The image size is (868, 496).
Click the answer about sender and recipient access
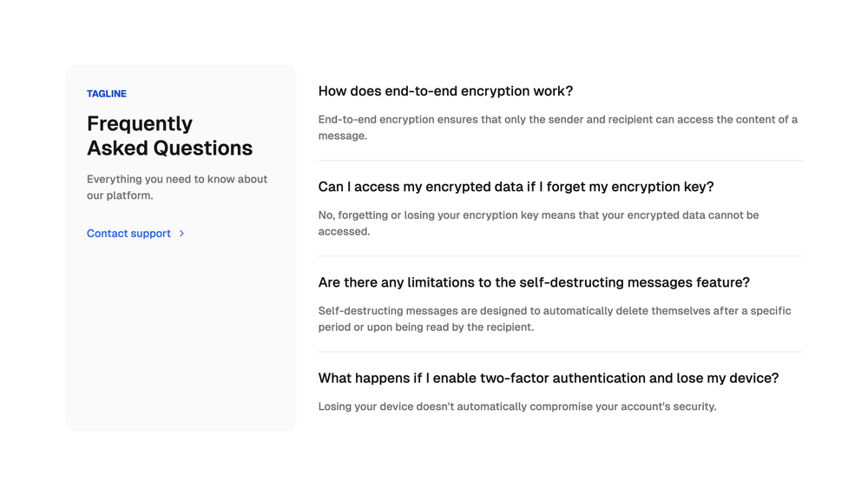click(558, 128)
